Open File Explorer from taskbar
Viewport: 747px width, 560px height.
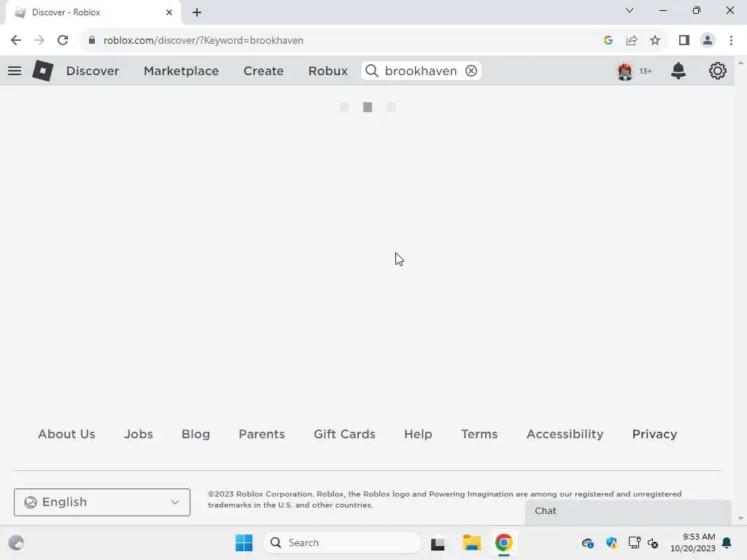(472, 542)
